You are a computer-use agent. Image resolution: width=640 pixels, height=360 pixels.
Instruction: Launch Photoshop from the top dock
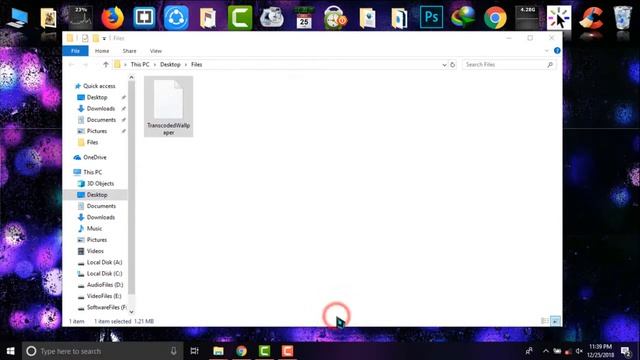pos(431,18)
